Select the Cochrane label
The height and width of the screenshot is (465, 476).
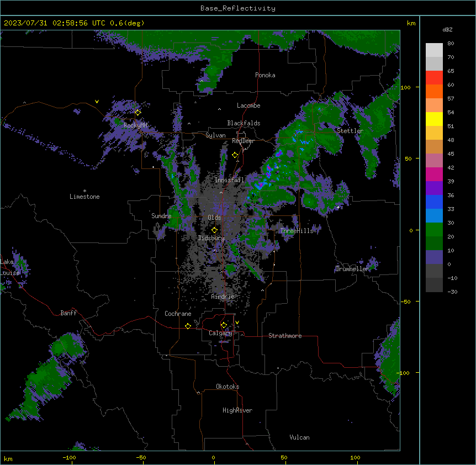[x=178, y=314]
